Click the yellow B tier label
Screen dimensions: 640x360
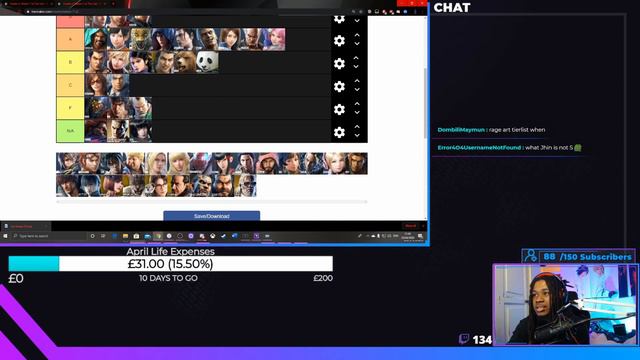(70, 62)
